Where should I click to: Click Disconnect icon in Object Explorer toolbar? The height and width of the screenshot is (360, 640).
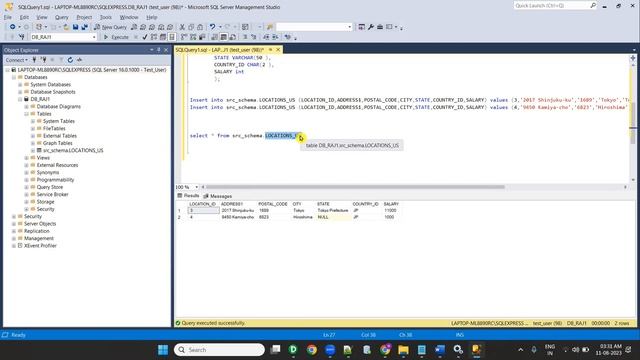click(43, 60)
